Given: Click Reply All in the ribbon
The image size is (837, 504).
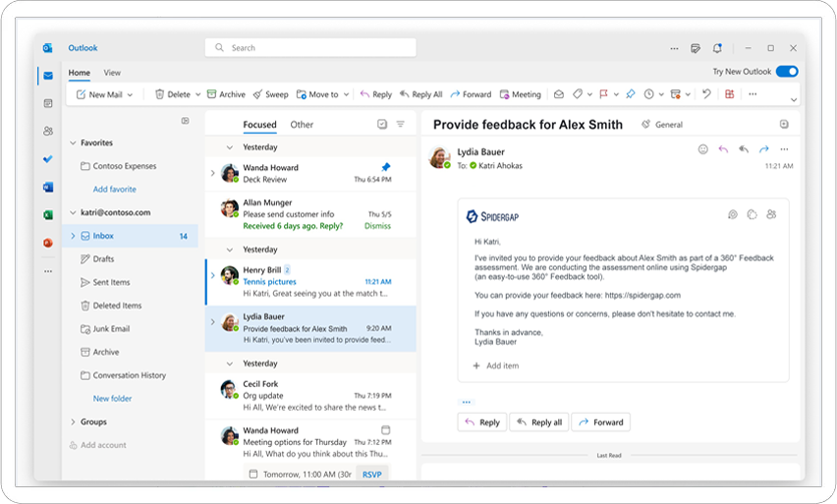Looking at the screenshot, I should (421, 94).
